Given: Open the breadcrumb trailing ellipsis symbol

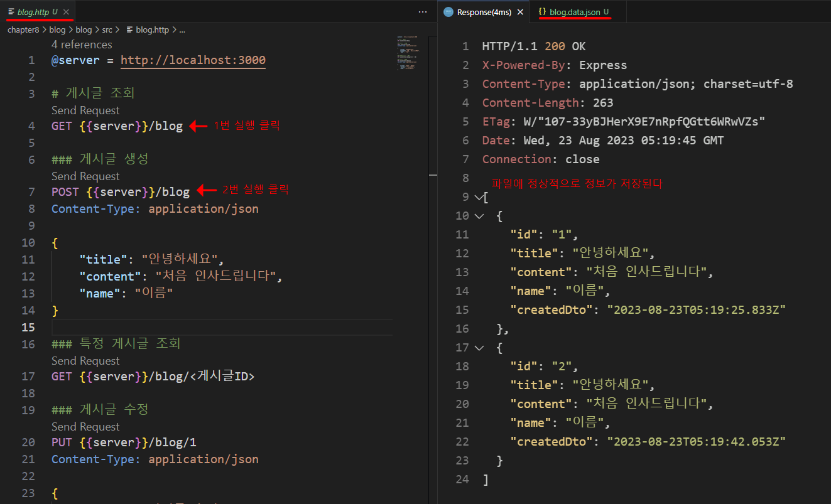Looking at the screenshot, I should [182, 29].
